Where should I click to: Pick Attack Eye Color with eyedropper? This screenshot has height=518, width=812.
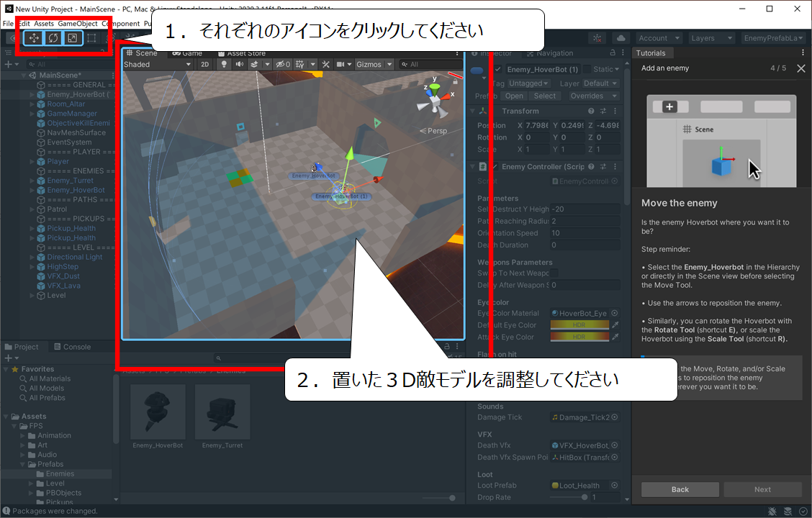[615, 337]
